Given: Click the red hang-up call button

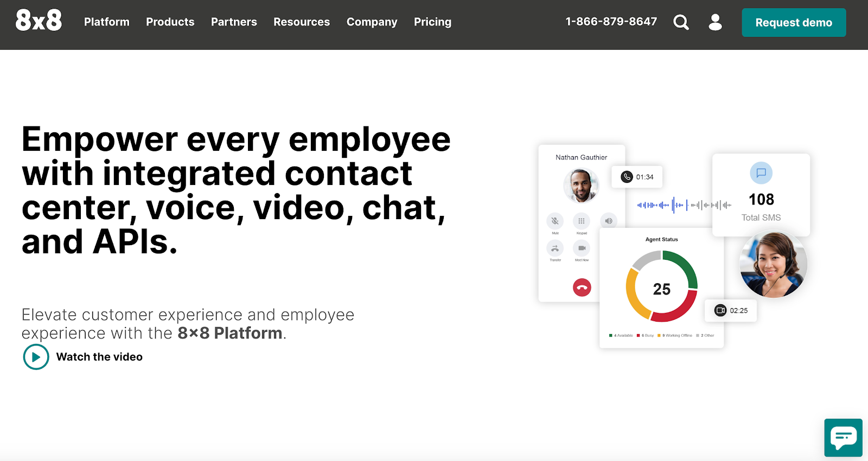Looking at the screenshot, I should point(582,287).
